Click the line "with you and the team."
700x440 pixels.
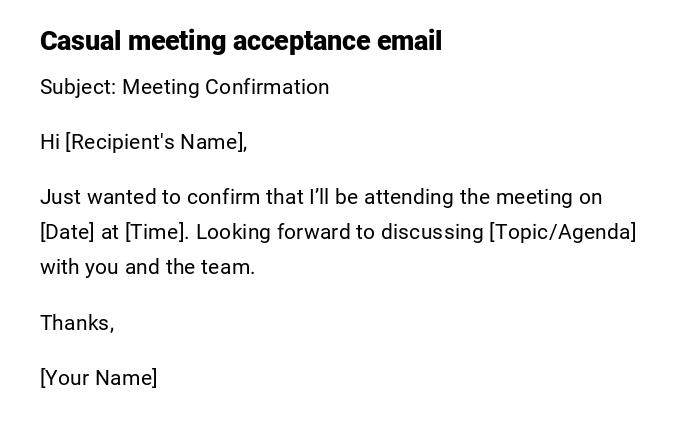pos(147,267)
